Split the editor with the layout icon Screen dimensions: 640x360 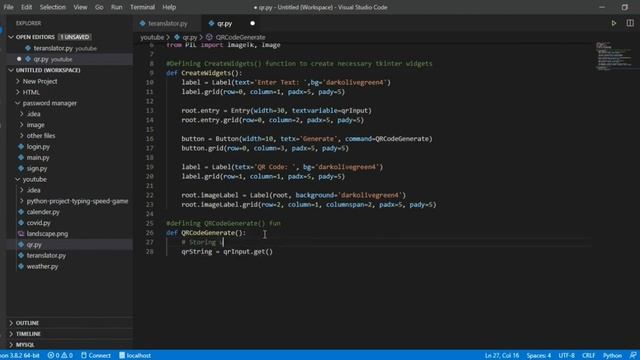click(x=630, y=23)
